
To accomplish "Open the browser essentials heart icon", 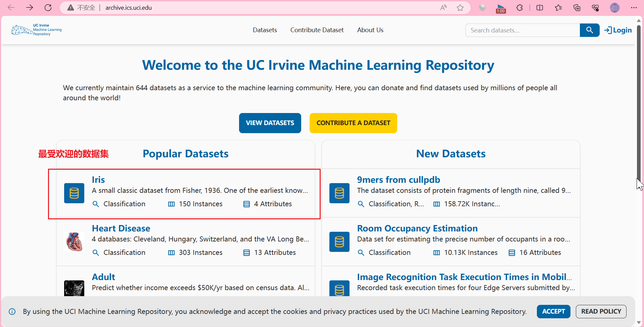I will pos(595,8).
